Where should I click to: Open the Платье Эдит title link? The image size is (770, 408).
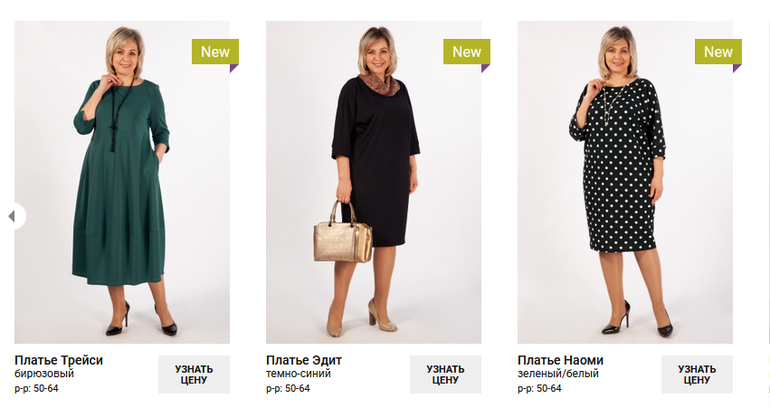pyautogui.click(x=303, y=360)
